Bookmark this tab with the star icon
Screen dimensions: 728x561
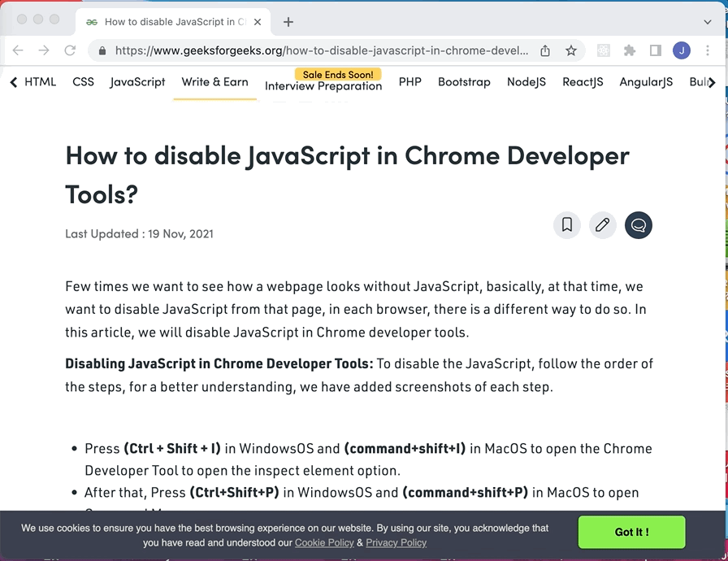point(571,50)
